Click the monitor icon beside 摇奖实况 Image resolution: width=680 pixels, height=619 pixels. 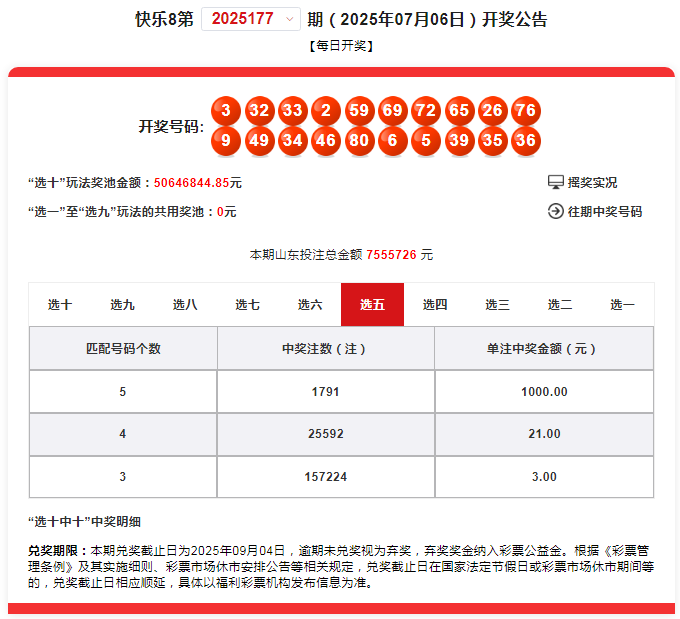coord(556,183)
